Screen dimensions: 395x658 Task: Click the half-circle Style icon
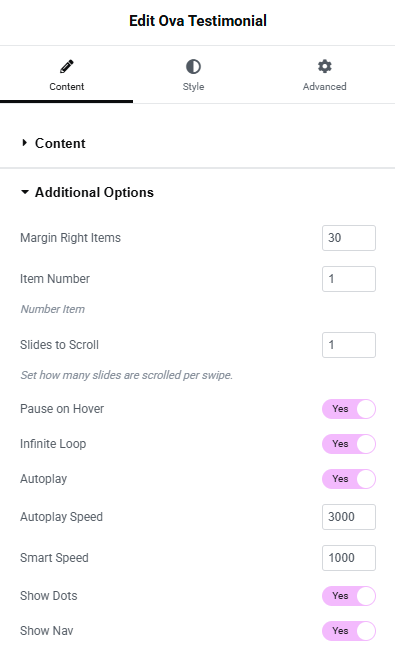193,66
